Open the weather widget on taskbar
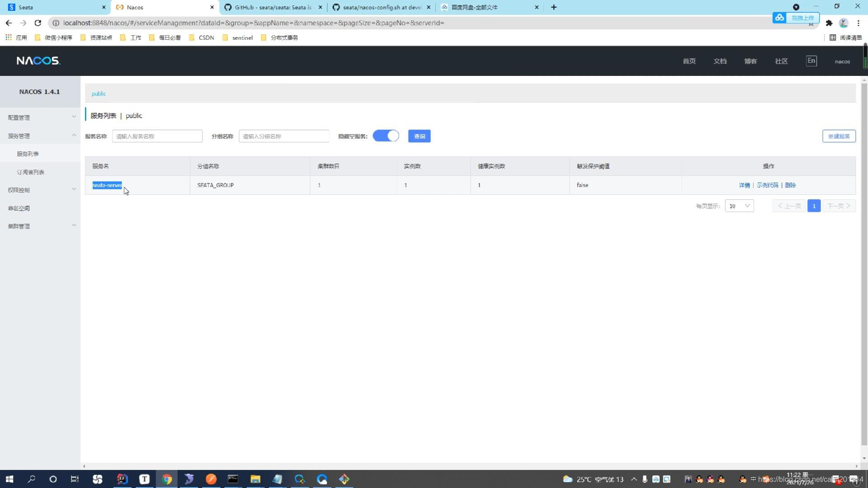 pos(593,479)
